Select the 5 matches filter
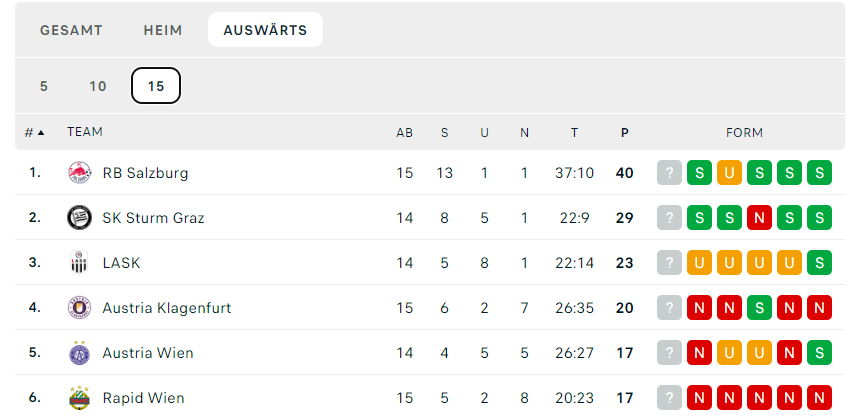Image resolution: width=860 pixels, height=418 pixels. pos(44,86)
